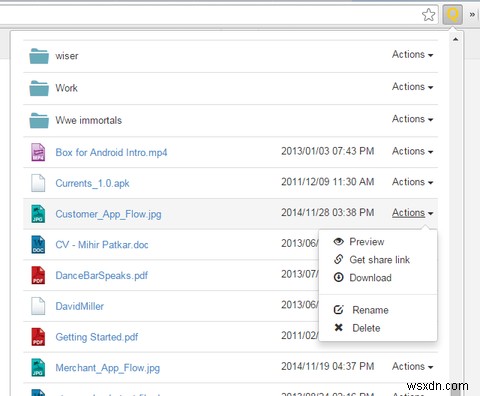Click the Work folder icon
Viewport: 480px width, 396px height.
click(39, 88)
